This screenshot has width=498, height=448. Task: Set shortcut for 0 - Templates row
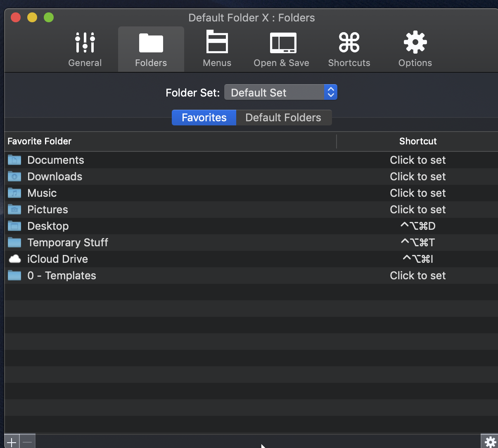[418, 276]
